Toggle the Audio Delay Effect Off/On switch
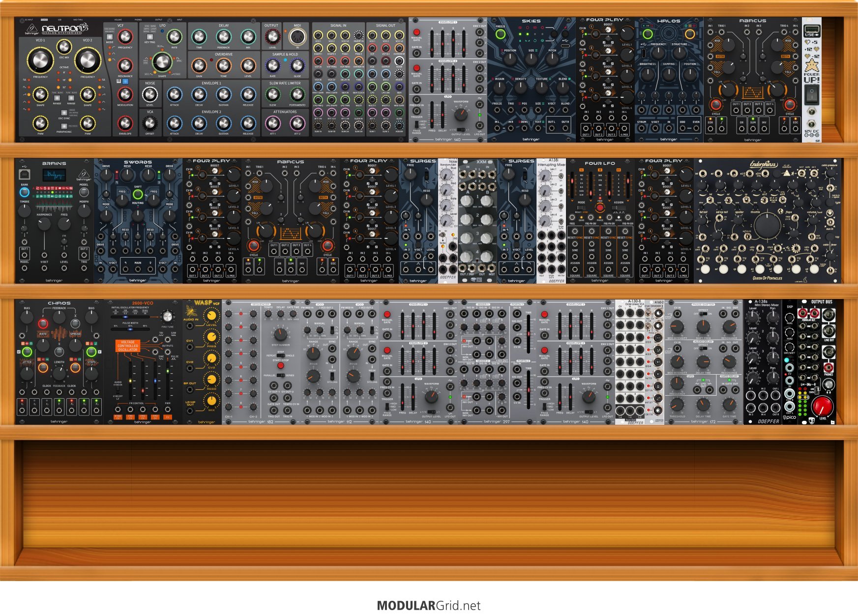The width and height of the screenshot is (858, 616). click(703, 349)
